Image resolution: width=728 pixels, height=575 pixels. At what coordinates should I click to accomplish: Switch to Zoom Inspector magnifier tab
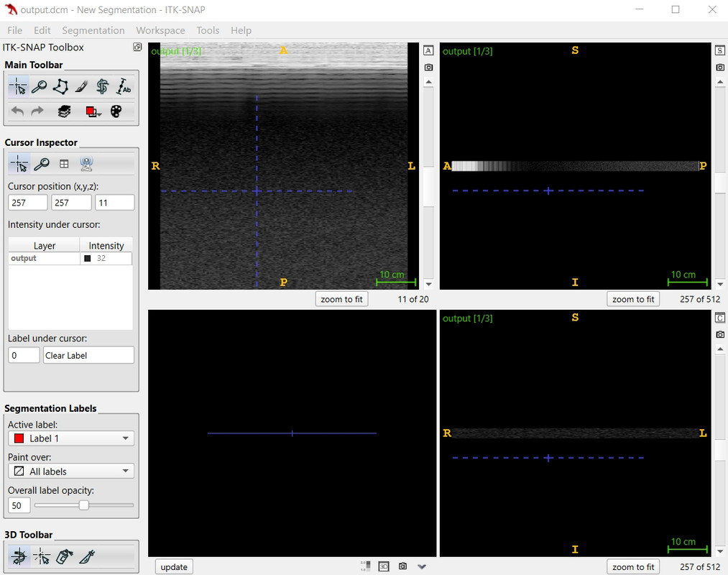coord(41,163)
